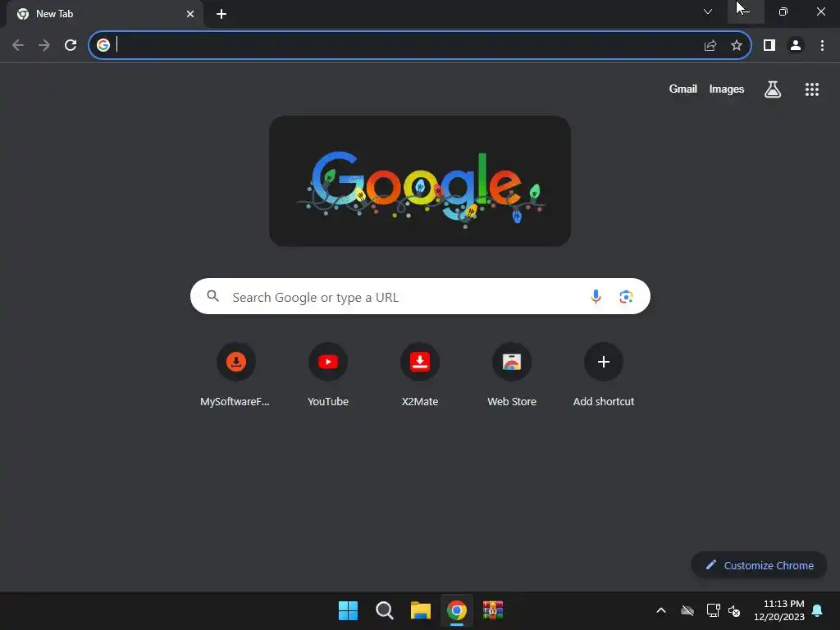
Task: Click the browser back arrow
Action: pos(18,45)
